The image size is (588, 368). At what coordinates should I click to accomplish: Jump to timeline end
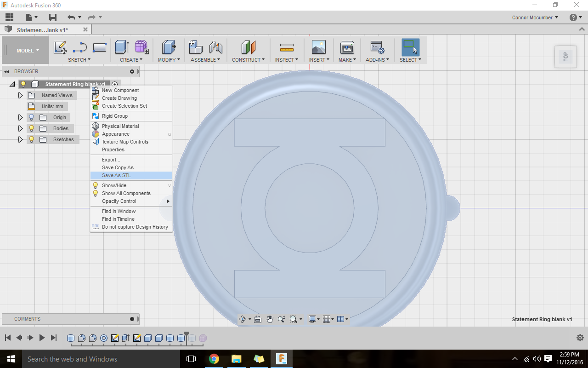pyautogui.click(x=53, y=338)
